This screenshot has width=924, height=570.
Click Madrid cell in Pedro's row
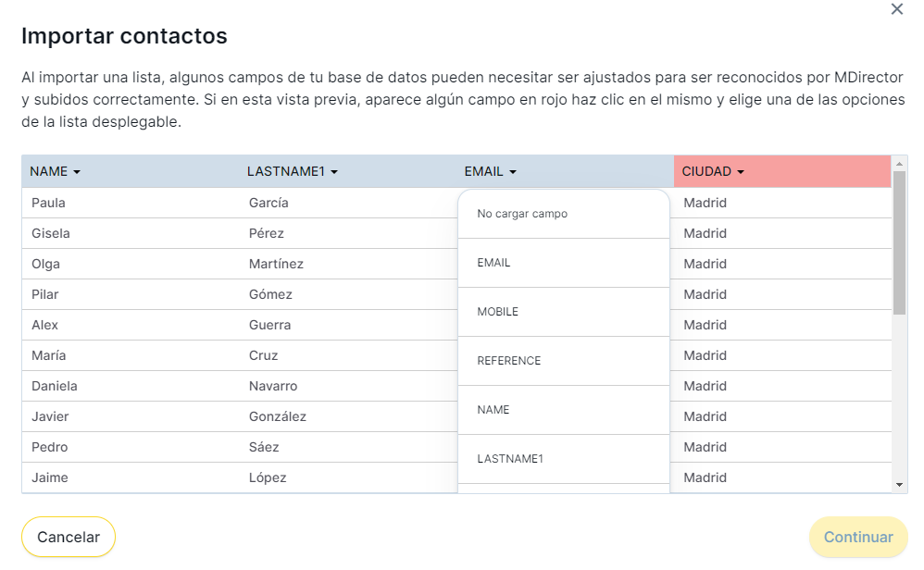(x=705, y=447)
